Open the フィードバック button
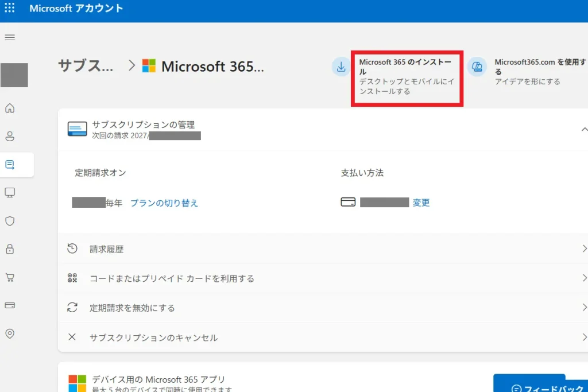The width and height of the screenshot is (588, 392). tap(540, 384)
